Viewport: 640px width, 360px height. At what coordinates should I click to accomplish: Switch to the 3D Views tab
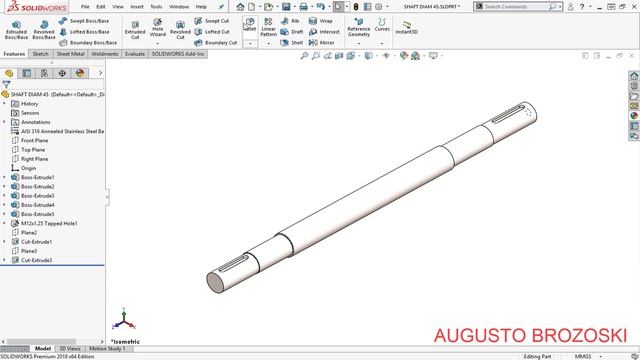(70, 349)
